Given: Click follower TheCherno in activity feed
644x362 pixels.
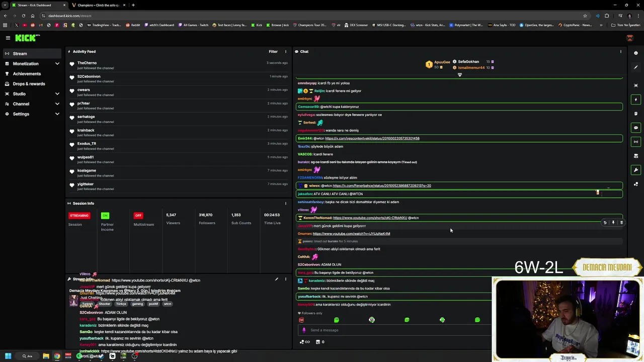Looking at the screenshot, I should point(87,63).
